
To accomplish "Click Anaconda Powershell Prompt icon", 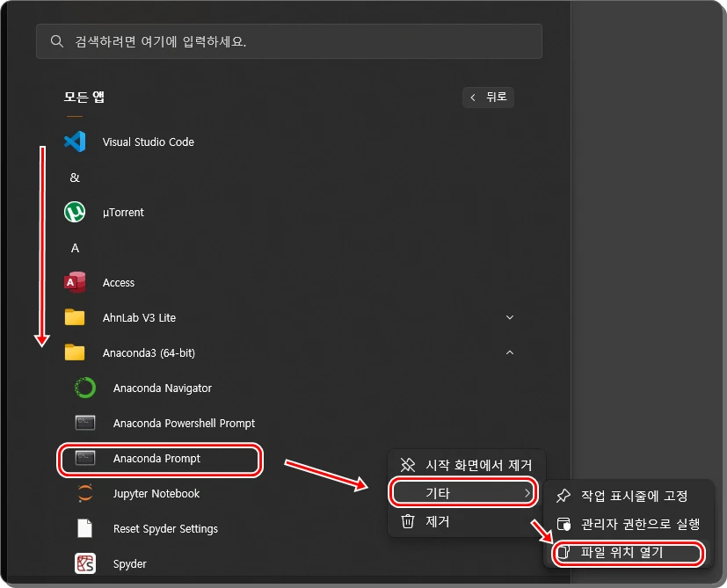I will 85,423.
